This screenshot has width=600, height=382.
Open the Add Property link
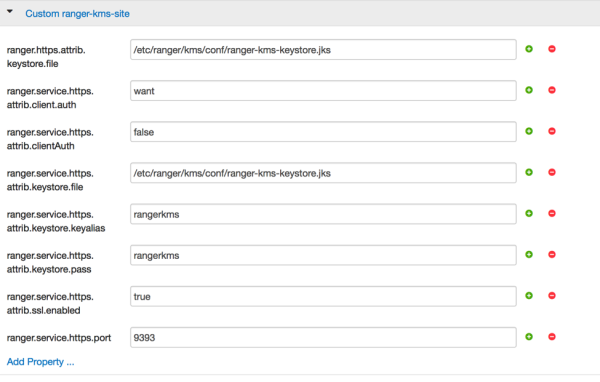tap(41, 362)
